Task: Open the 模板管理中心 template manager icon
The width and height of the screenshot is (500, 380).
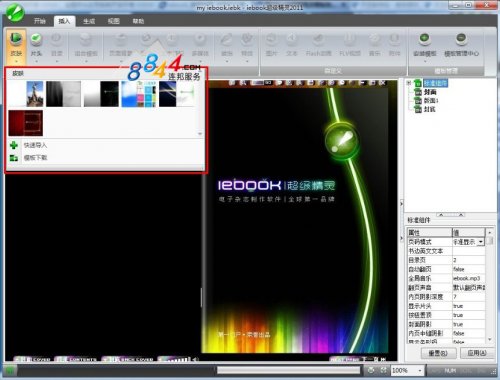Action: pyautogui.click(x=461, y=45)
